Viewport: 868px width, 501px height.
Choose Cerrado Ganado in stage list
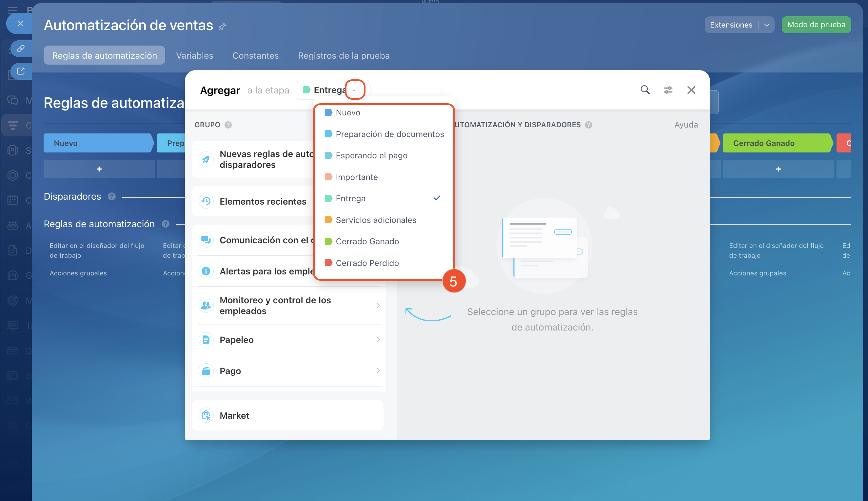click(x=367, y=242)
